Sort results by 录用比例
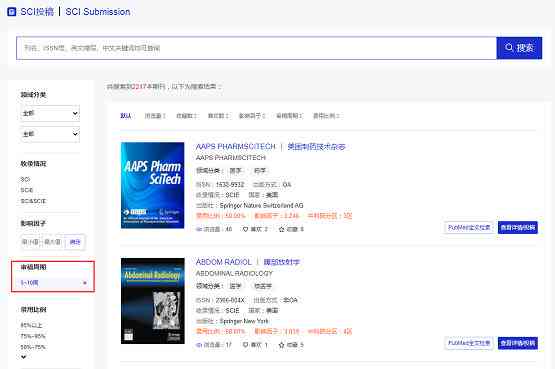This screenshot has height=369, width=555. 326,116
